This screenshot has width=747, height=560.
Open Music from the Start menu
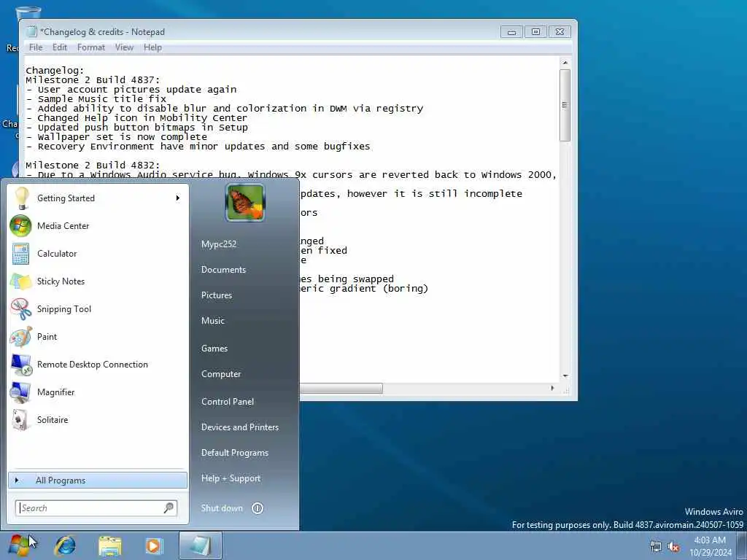point(212,321)
